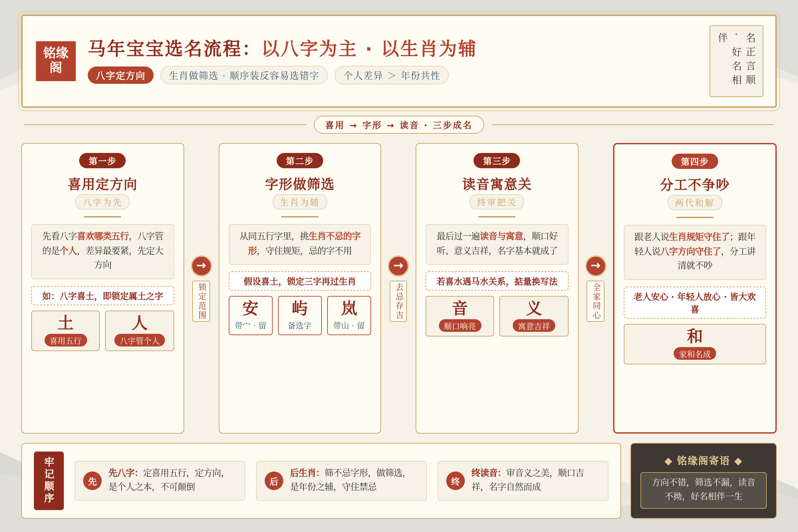This screenshot has height=532, width=798.
Task: Click the arrow circle after step one
Action: pos(201,266)
